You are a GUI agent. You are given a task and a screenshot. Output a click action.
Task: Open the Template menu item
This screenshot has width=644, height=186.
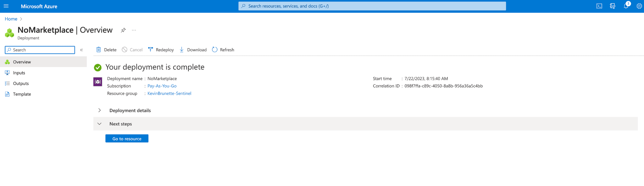(22, 94)
